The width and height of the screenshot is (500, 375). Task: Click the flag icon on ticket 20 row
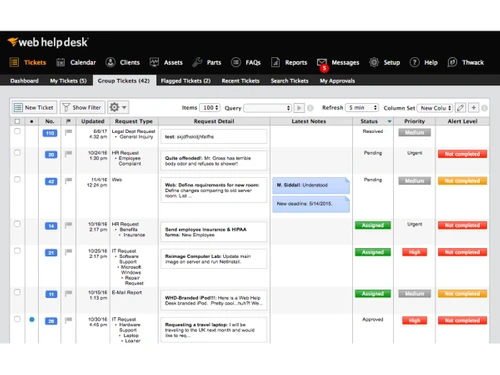click(68, 154)
